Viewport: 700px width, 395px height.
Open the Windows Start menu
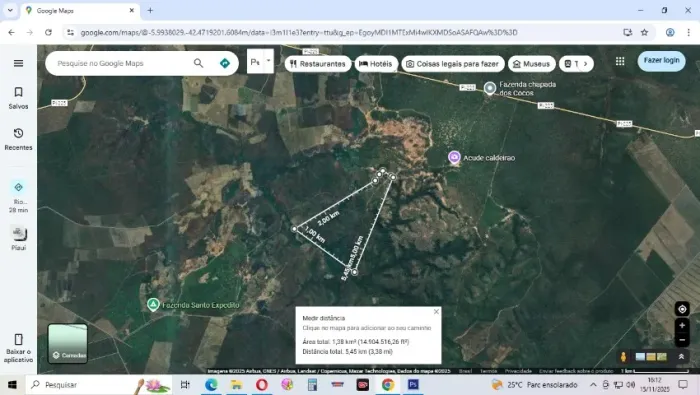(12, 385)
